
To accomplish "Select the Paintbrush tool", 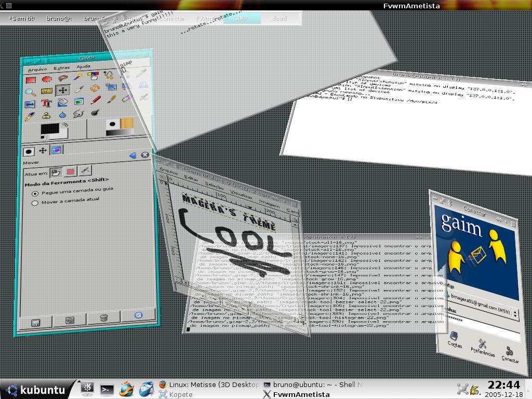I will tap(111, 99).
